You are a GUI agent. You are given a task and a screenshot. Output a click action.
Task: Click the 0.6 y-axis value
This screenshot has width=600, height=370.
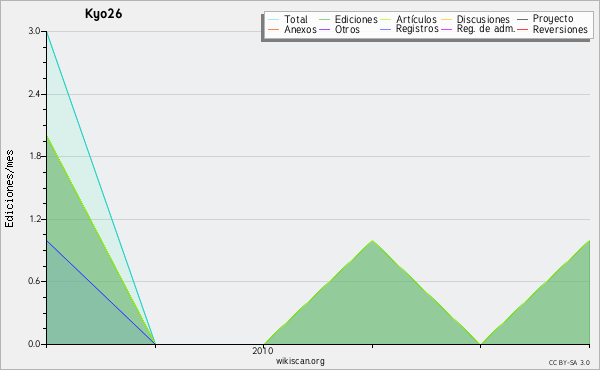tap(34, 281)
